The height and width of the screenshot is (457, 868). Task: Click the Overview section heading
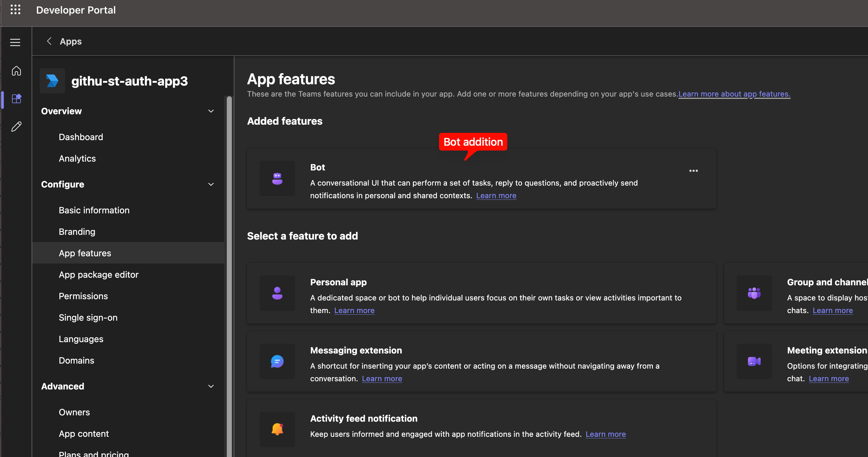pos(61,111)
